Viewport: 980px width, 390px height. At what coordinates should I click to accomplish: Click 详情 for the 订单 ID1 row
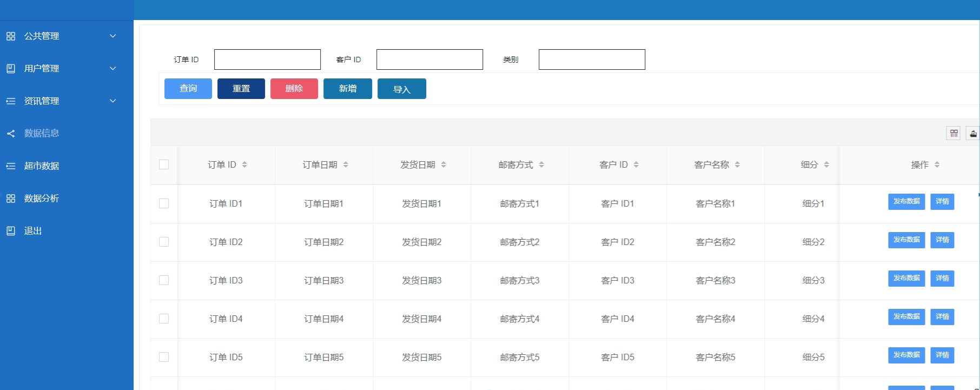942,202
